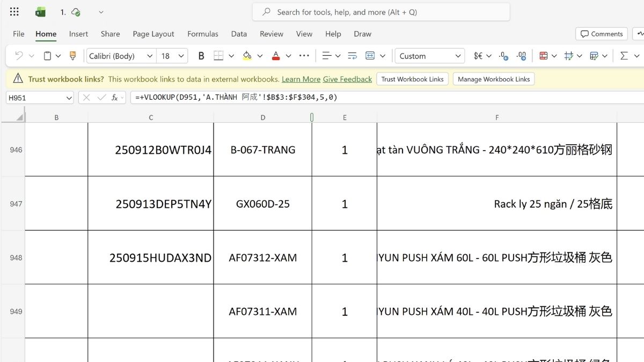Viewport: 644px width, 362px height.
Task: Switch to the Formulas tab
Action: (x=202, y=34)
